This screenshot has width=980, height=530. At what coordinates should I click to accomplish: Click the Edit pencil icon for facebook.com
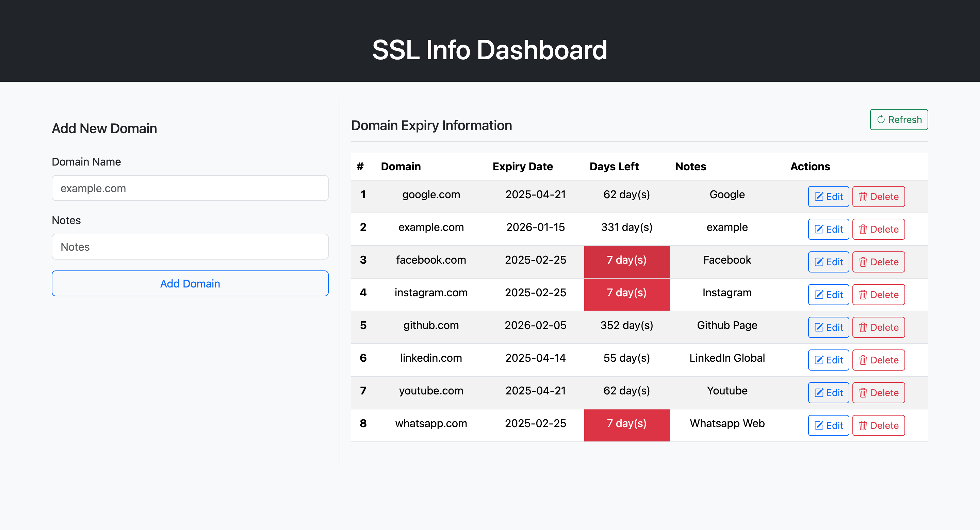(x=819, y=262)
